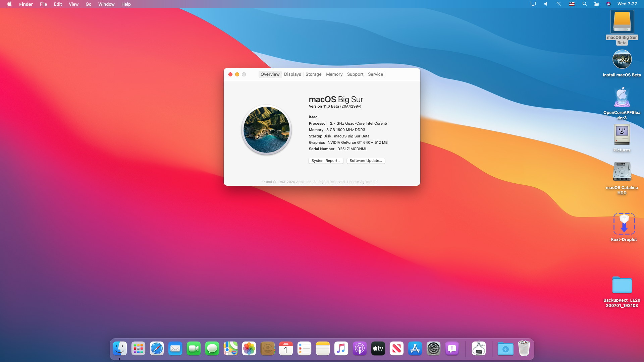Open News app in the Dock
Viewport: 644px width, 362px height.
[396, 349]
